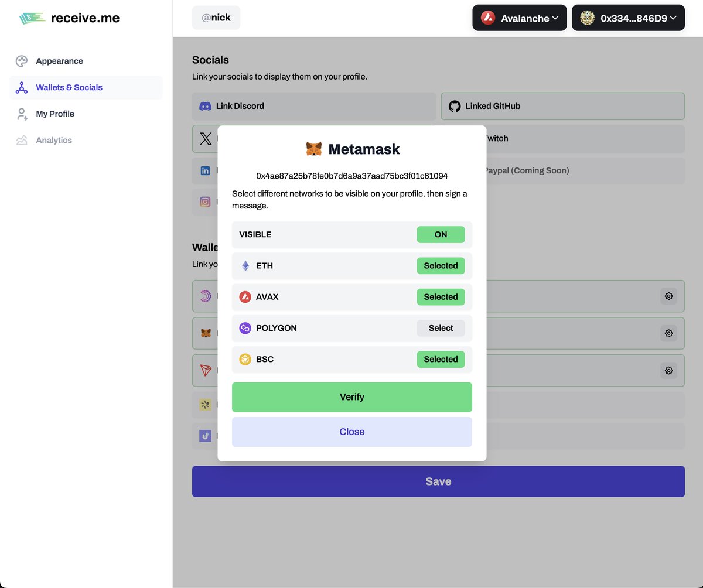Click the Metamask dialog title text
Viewport: 703px width, 588px height.
(x=364, y=149)
